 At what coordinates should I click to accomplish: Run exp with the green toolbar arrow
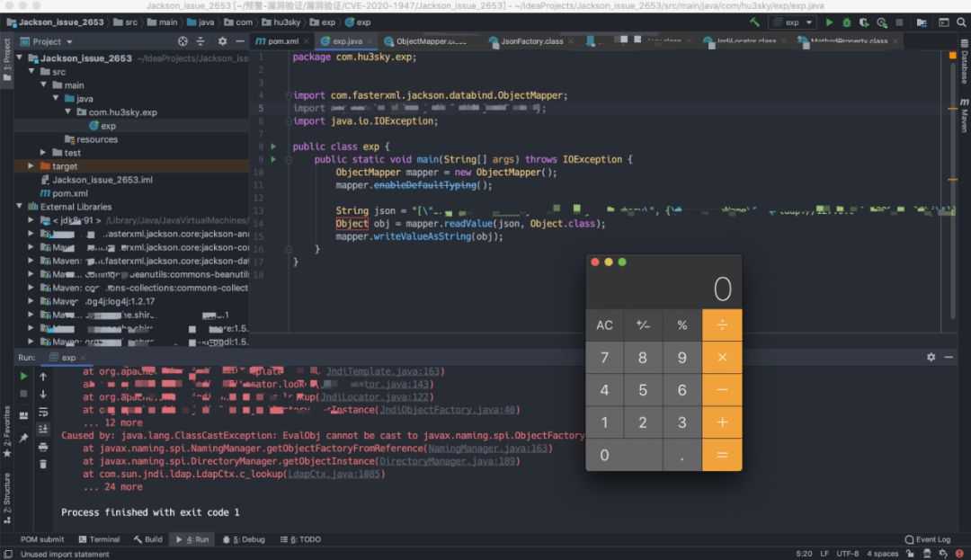coord(829,22)
